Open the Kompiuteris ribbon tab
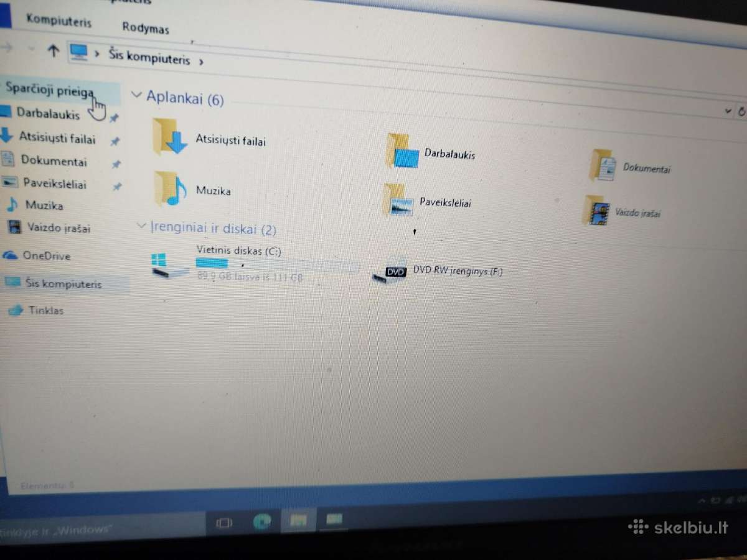Viewport: 747px width, 560px height. [59, 21]
